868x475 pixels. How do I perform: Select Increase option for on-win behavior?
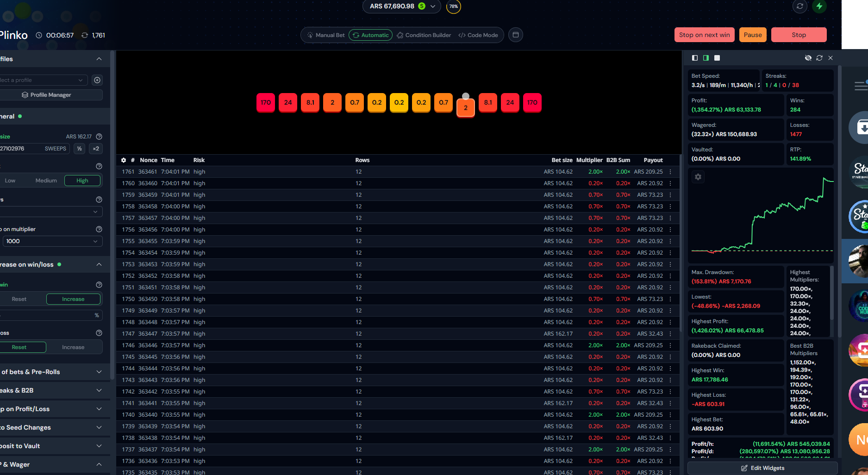point(73,299)
